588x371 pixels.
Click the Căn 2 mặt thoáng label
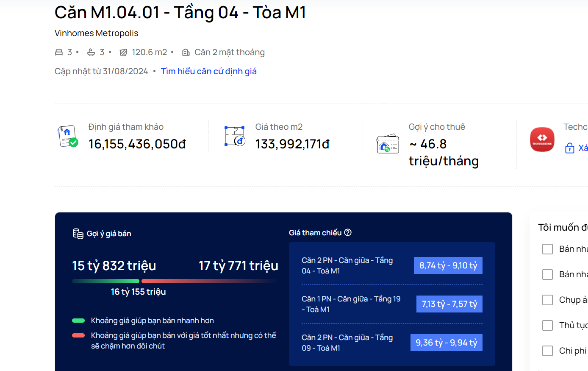(x=230, y=52)
